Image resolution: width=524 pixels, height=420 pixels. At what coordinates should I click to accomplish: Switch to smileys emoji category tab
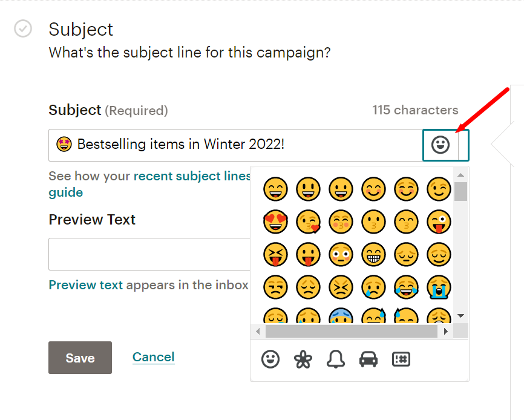click(x=270, y=359)
